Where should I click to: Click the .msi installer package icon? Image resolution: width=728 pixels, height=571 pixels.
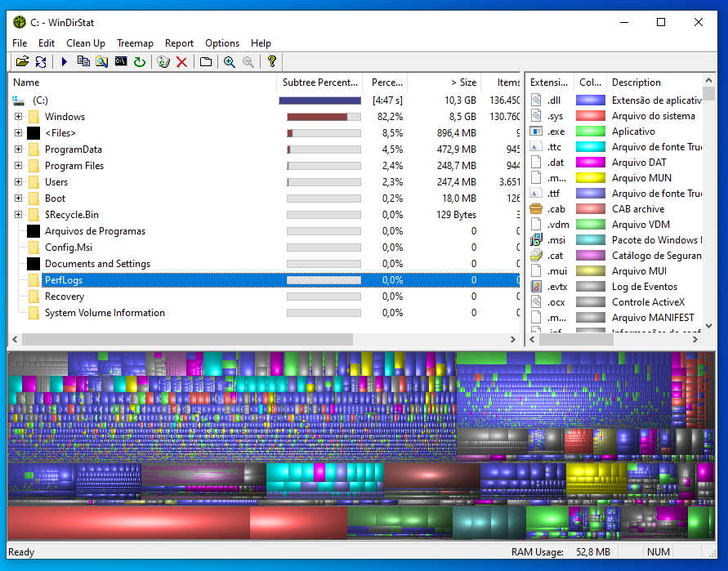[536, 240]
